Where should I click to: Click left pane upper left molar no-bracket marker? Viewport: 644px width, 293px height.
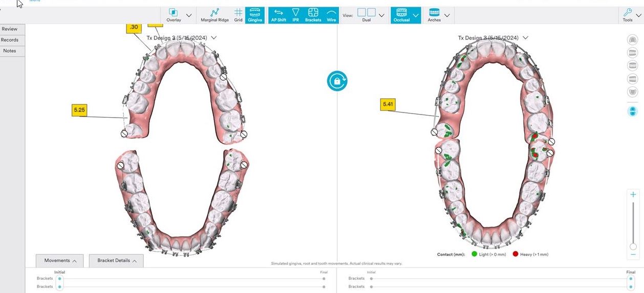[244, 134]
